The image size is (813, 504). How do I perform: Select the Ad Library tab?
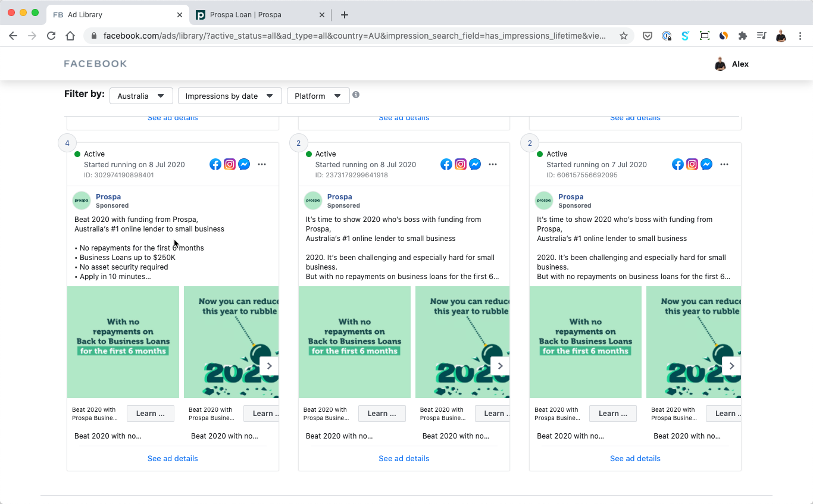pyautogui.click(x=118, y=15)
